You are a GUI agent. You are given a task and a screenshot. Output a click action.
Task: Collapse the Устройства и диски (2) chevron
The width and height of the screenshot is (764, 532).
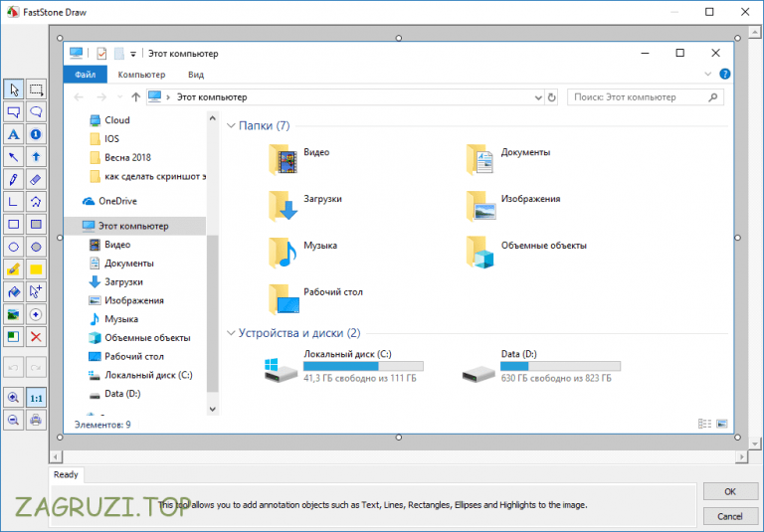point(231,333)
